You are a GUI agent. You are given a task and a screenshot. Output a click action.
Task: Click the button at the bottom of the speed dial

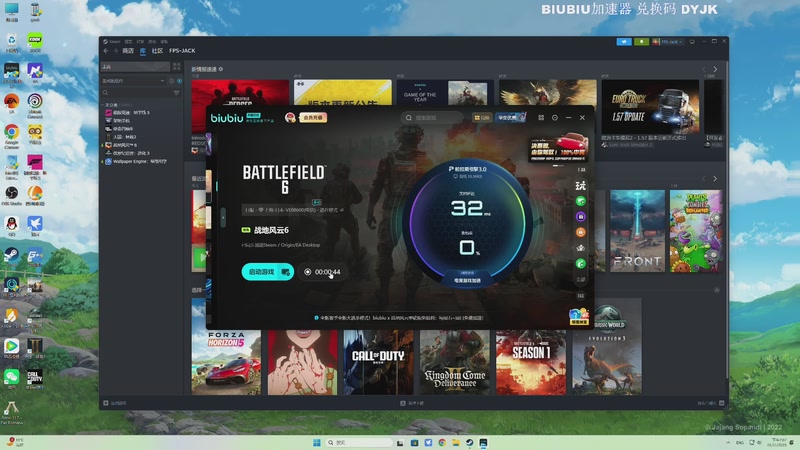pyautogui.click(x=467, y=280)
